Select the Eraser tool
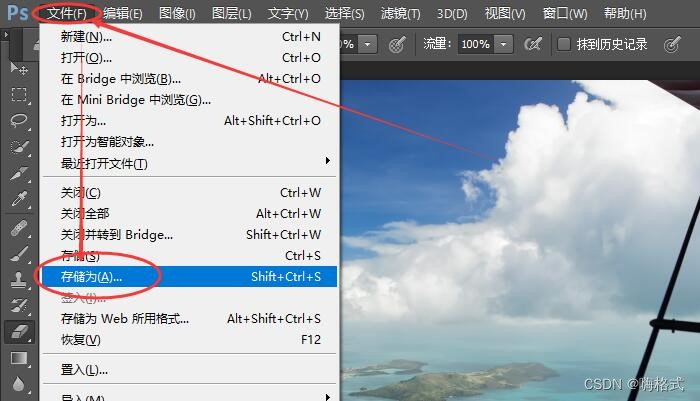Viewport: 700px width, 401px height. point(19,332)
